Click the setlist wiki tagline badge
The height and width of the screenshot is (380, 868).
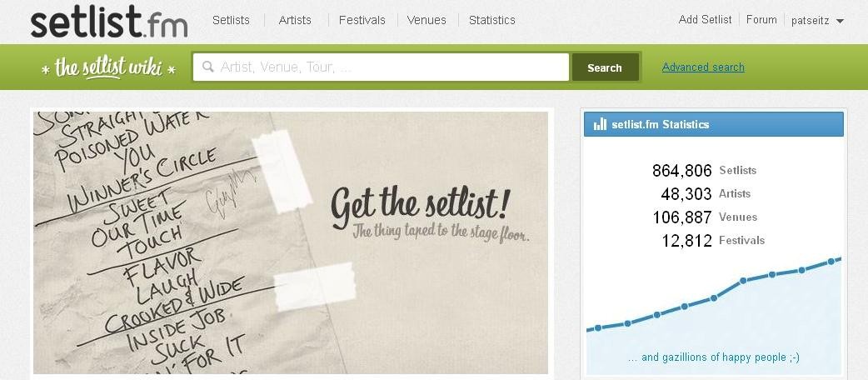point(108,68)
